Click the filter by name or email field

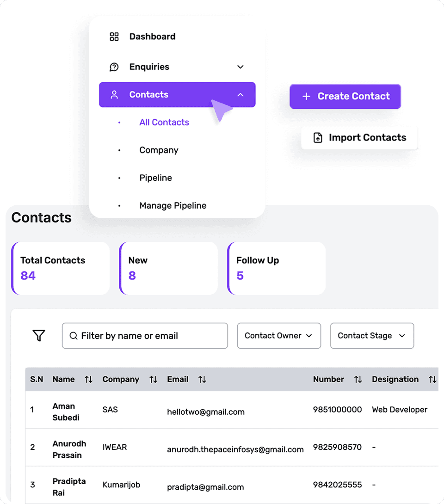coord(145,336)
